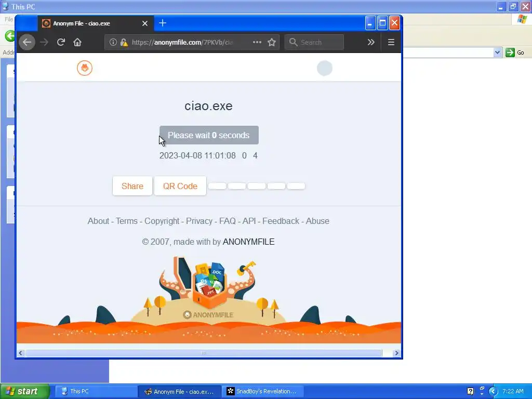Expand hidden tray icons with the arrow

pyautogui.click(x=493, y=391)
